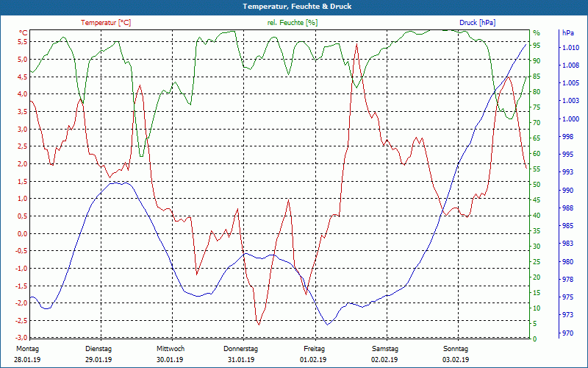Click the date '01.02.19' under Freitag

click(313, 360)
